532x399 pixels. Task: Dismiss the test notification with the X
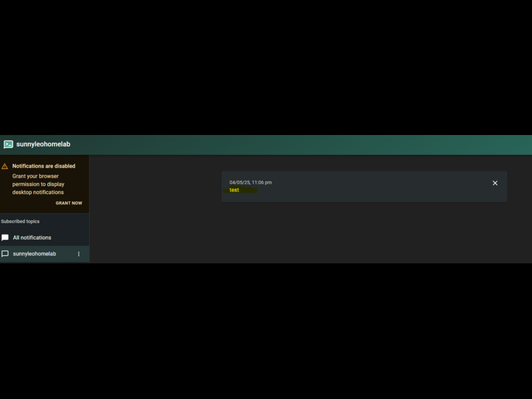tap(495, 183)
